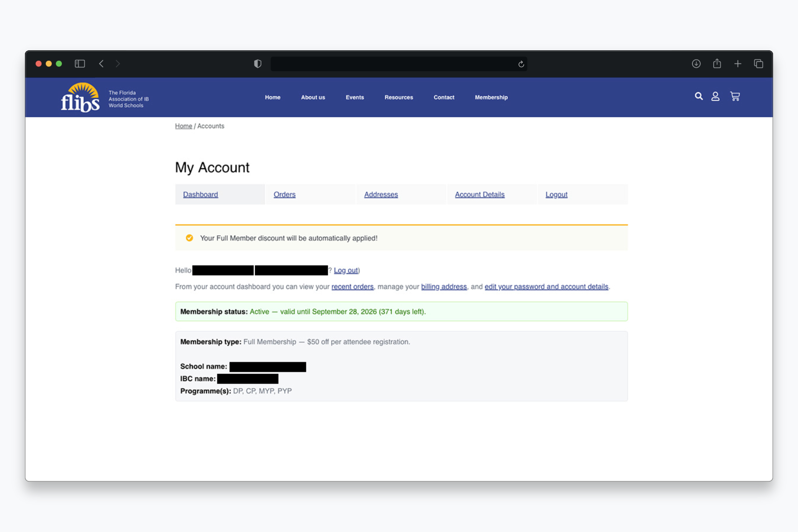Open the Membership menu item
Viewport: 798px width, 532px height.
(x=491, y=97)
